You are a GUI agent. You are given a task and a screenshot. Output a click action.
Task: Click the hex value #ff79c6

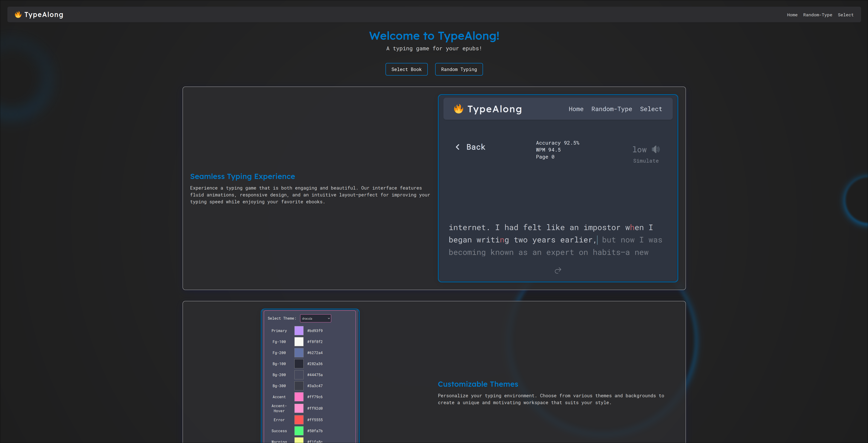coord(315,397)
